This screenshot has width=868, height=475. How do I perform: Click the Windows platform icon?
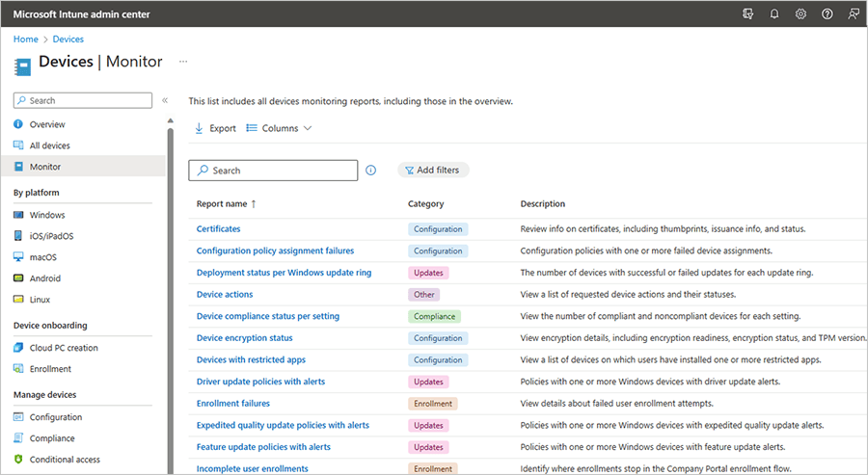point(18,215)
